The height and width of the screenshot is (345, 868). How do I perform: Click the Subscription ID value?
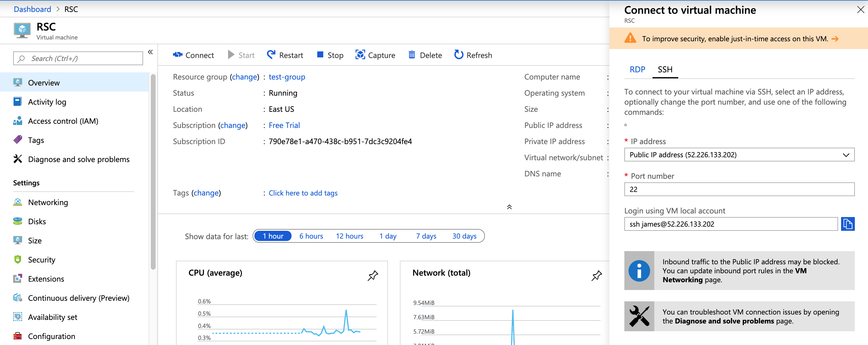coord(340,142)
